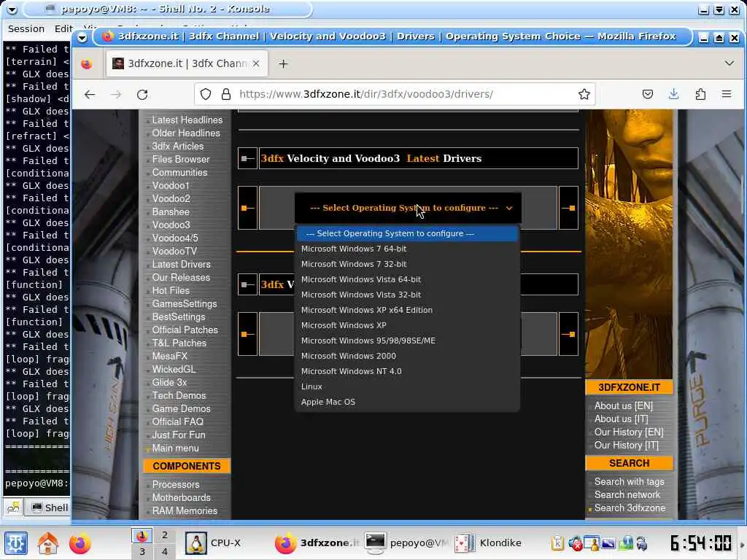Expand the list all tabs chevron
Viewport: 747px width, 560px height.
tap(729, 63)
